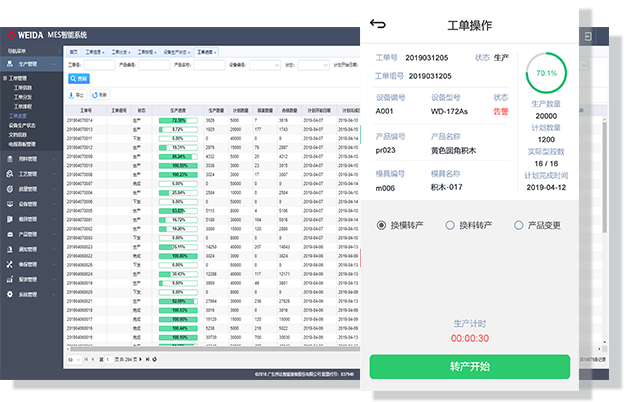This screenshot has height=402, width=624.
Task: Click the green 转产开始 button
Action: 470,367
